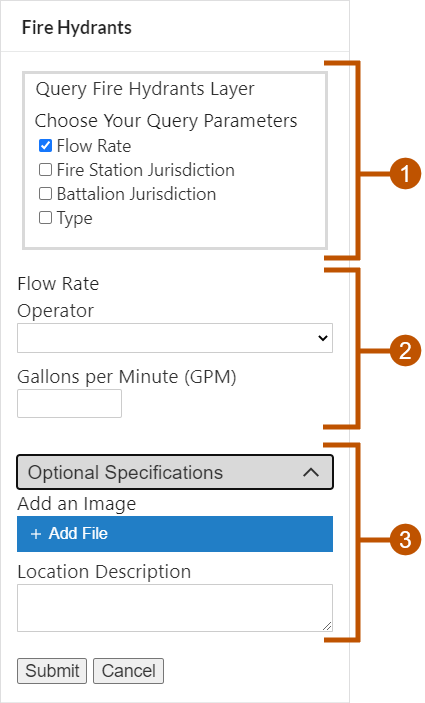Cancel the query form
The image size is (425, 703).
click(x=128, y=671)
